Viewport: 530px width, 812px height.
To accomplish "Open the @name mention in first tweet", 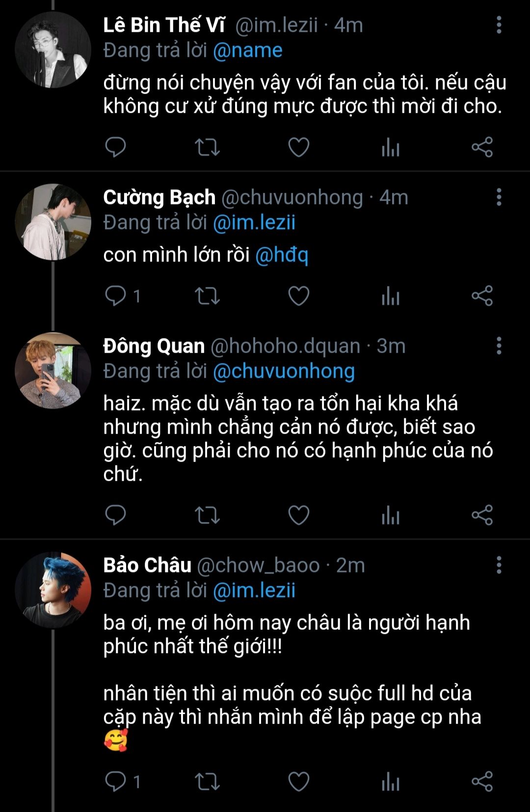I will pos(248,51).
